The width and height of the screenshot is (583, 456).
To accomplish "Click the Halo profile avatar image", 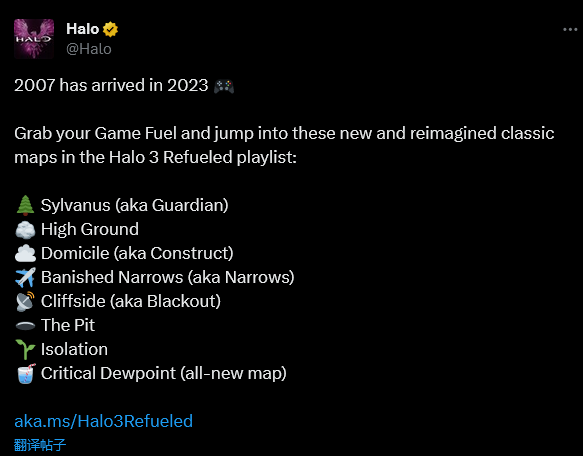I will [34, 39].
